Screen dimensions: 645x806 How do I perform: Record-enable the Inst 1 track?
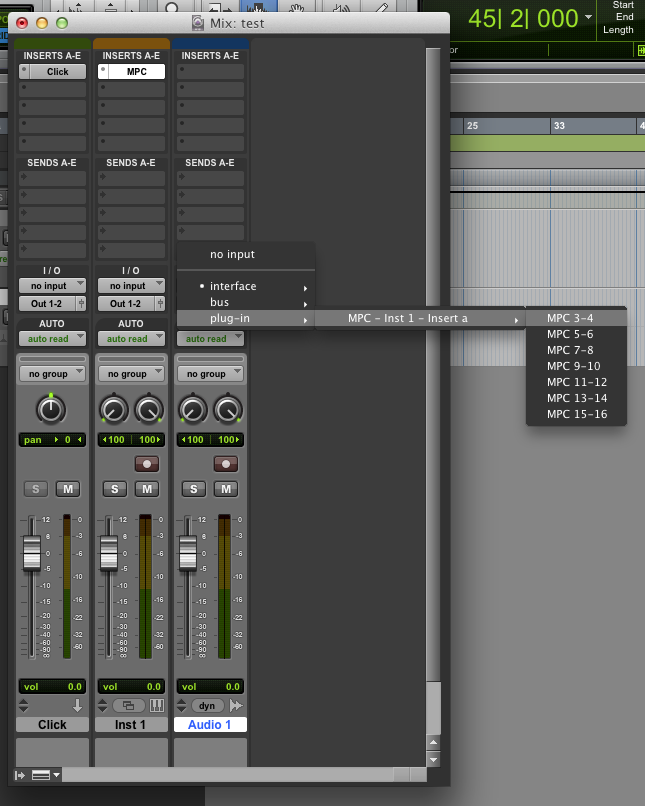pyautogui.click(x=147, y=464)
